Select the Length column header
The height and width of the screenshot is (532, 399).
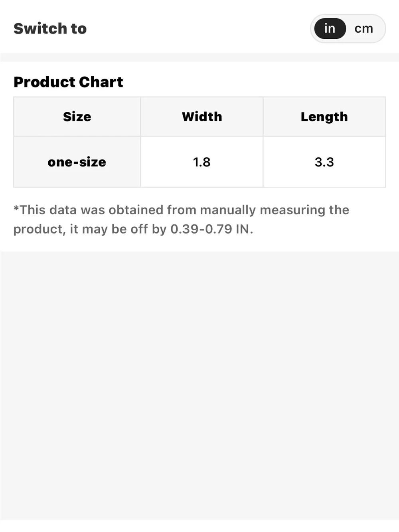click(x=324, y=117)
